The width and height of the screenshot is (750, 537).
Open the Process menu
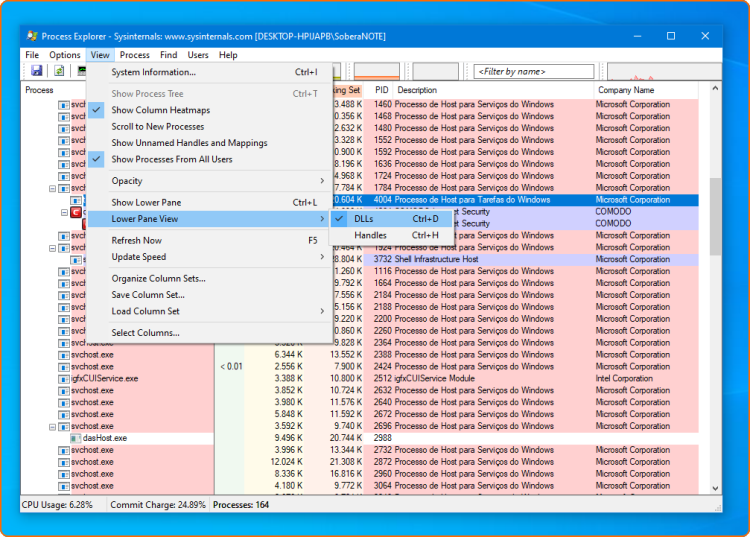coord(134,55)
